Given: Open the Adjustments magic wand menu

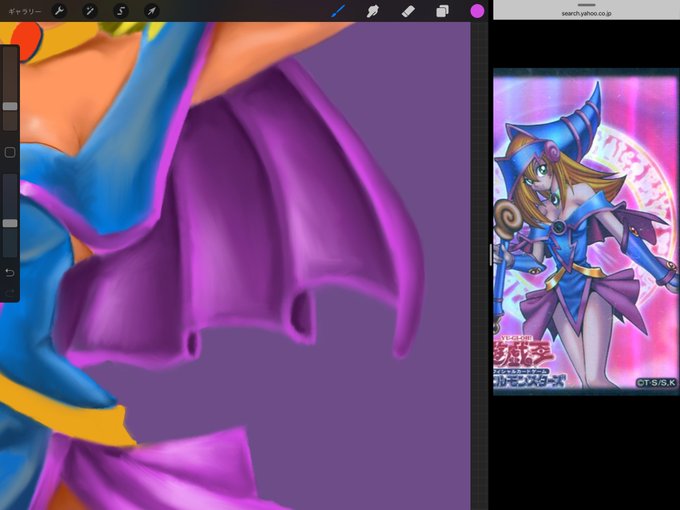Looking at the screenshot, I should tap(90, 11).
